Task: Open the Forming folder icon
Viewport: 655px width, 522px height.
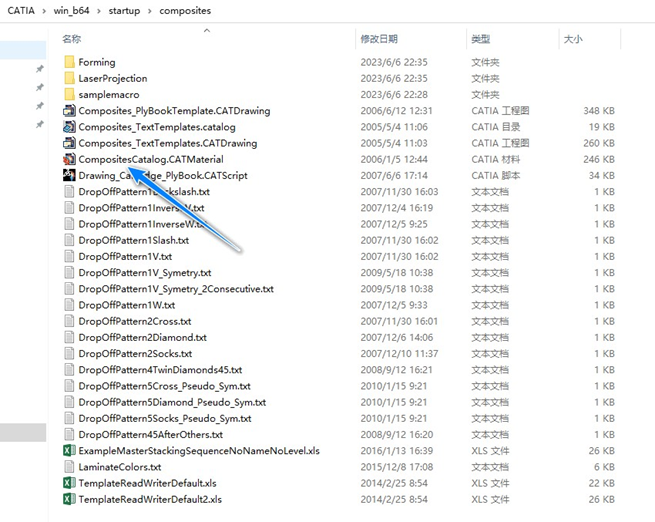Action: (x=69, y=62)
